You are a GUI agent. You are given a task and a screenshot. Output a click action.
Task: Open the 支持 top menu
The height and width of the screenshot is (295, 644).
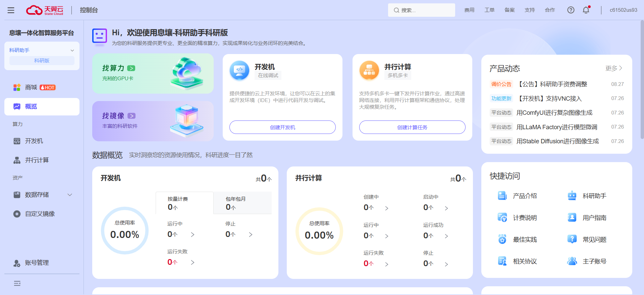(x=530, y=10)
